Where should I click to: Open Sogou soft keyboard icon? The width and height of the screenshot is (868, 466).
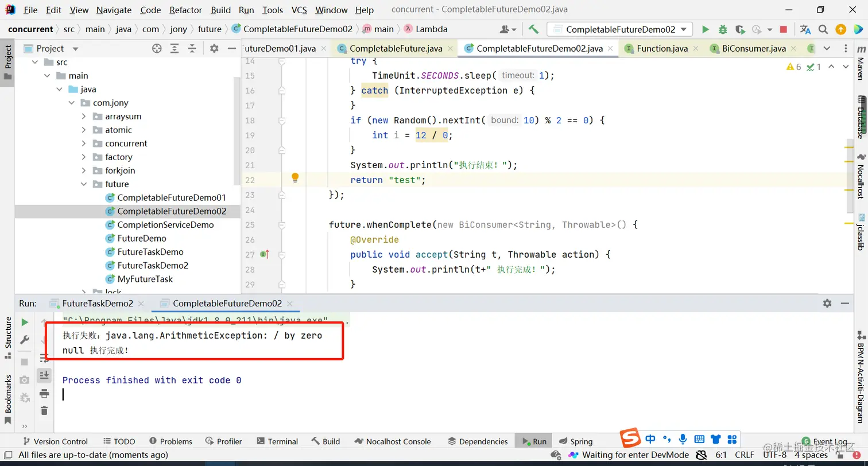tap(699, 440)
